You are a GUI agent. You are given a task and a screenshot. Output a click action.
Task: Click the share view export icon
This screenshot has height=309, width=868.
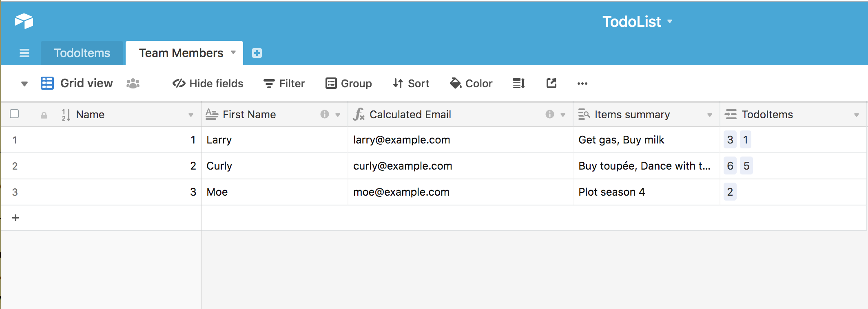[x=551, y=84]
